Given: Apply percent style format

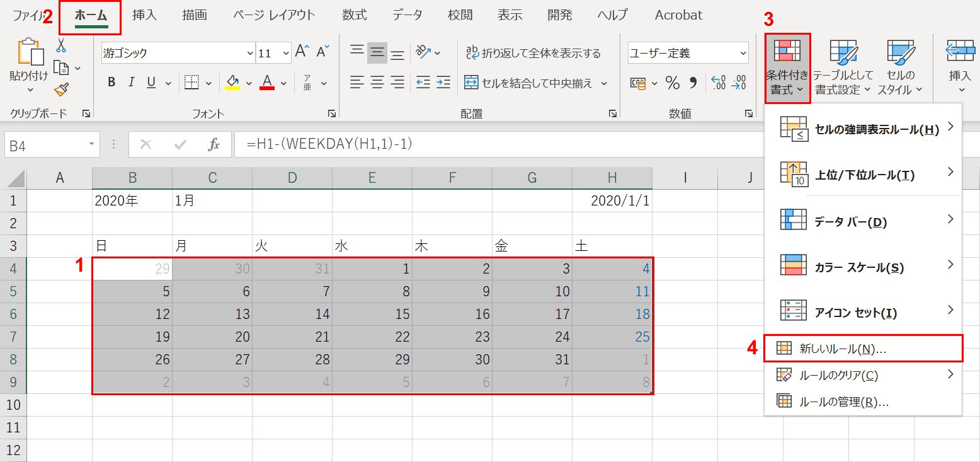Looking at the screenshot, I should (x=673, y=83).
